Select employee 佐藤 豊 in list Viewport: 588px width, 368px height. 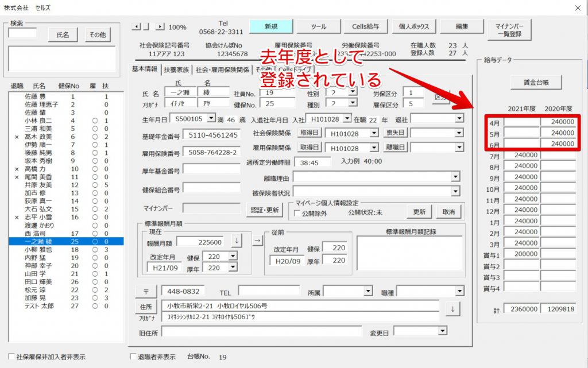point(66,96)
